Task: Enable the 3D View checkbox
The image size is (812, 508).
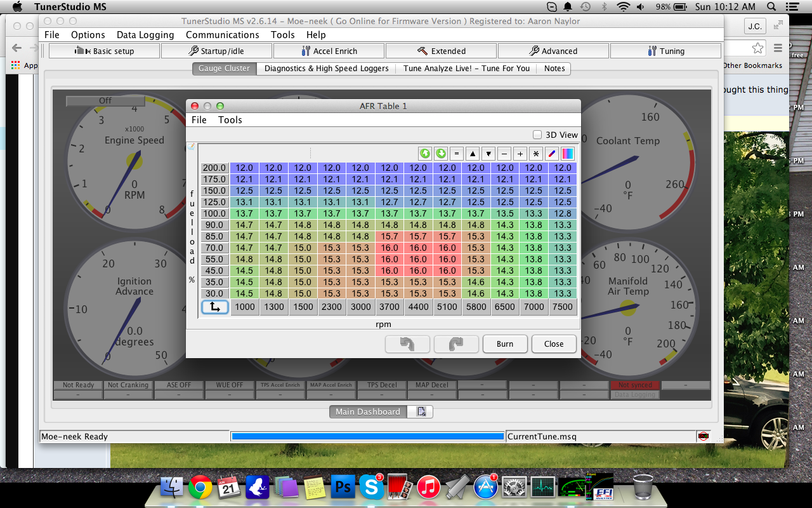Action: coord(537,135)
